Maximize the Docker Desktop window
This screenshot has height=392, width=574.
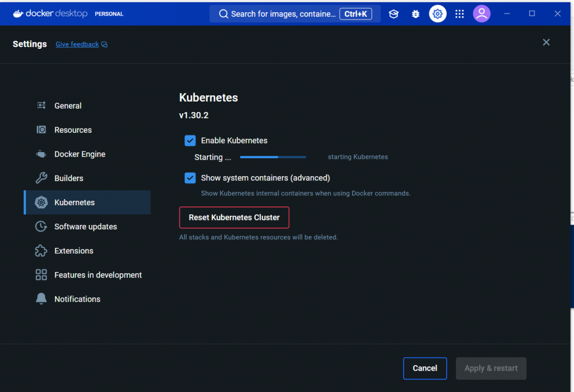click(x=532, y=13)
